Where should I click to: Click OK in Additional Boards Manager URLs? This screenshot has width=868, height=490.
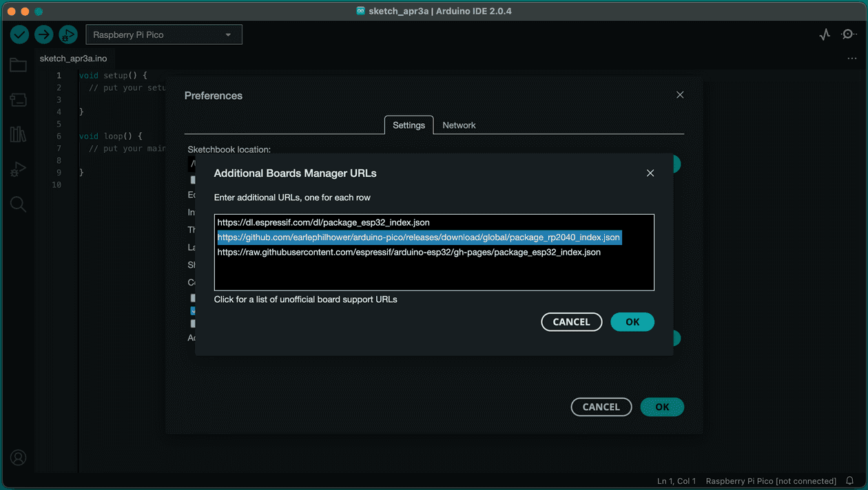632,322
